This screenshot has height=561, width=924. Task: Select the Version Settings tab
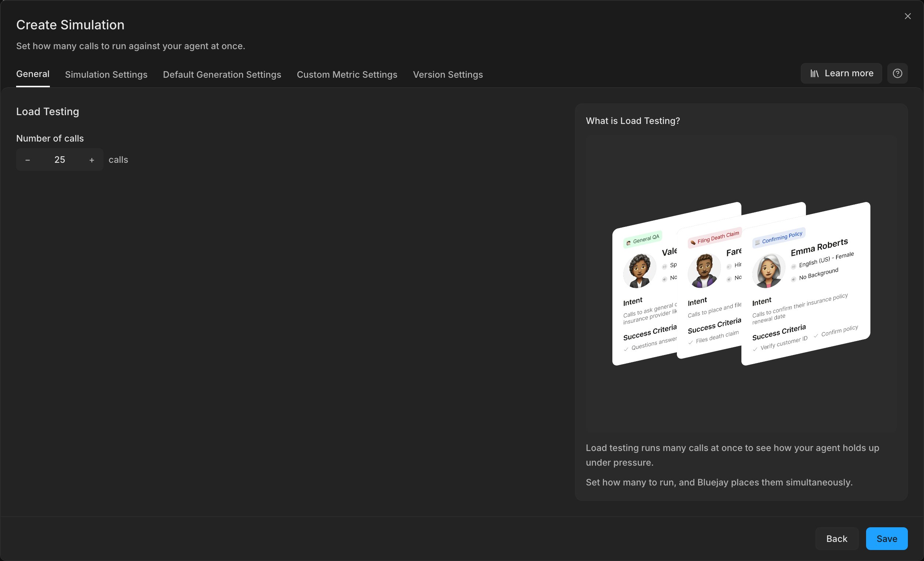tap(448, 74)
